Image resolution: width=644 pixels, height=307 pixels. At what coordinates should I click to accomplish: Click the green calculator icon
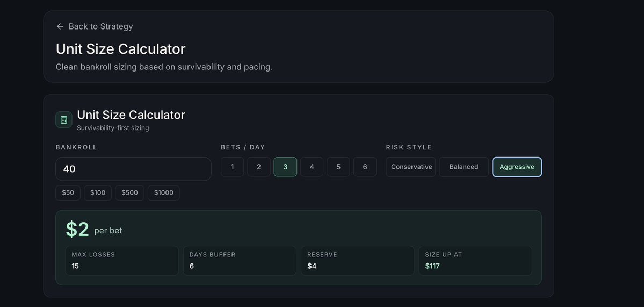(64, 119)
